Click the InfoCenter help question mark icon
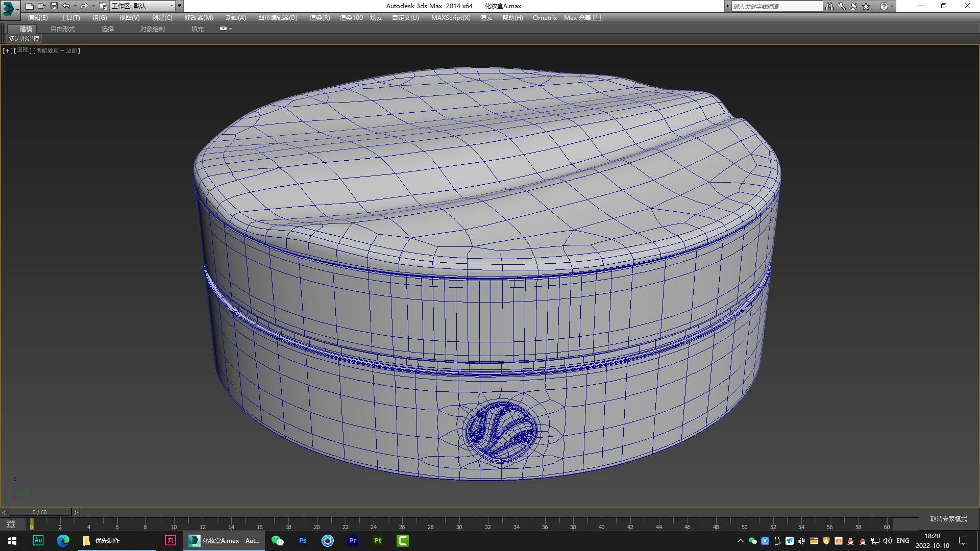980x551 pixels. pos(884,6)
